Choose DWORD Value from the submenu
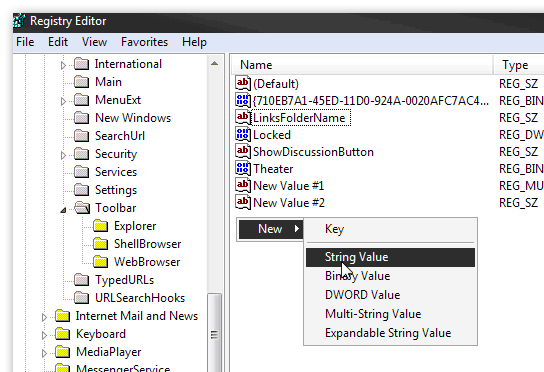Screen dimensions: 544x372 tap(390, 295)
